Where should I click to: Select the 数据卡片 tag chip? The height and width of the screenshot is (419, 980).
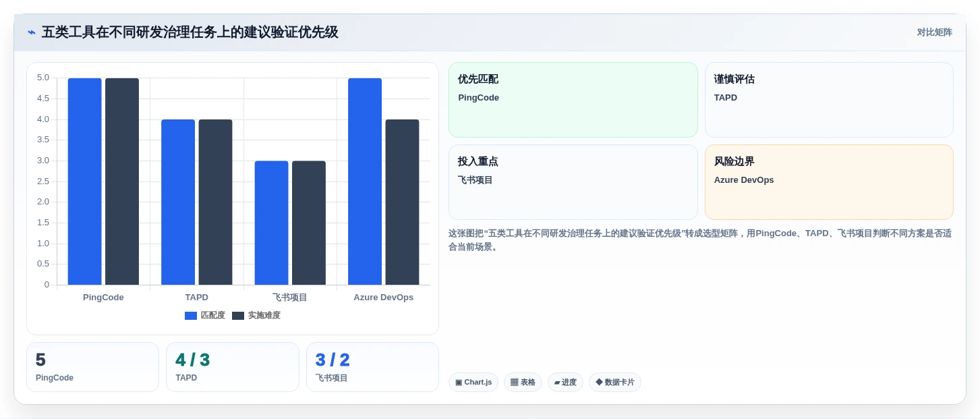point(615,383)
